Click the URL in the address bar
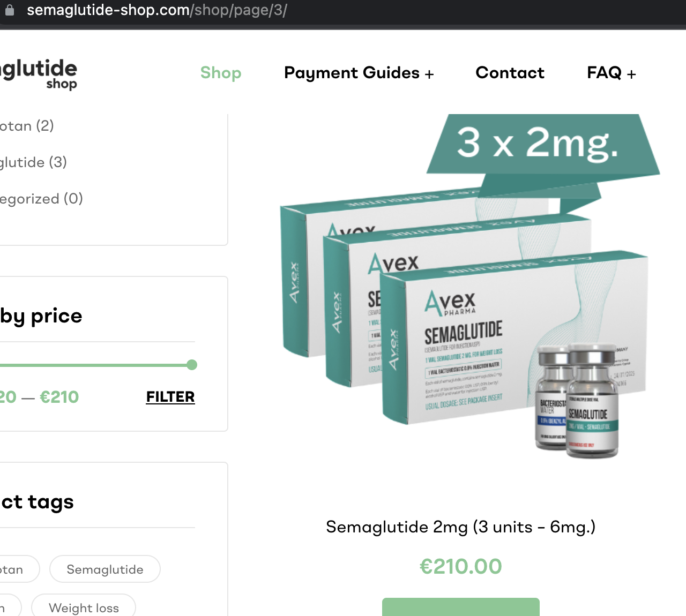This screenshot has width=686, height=616. pos(157,10)
